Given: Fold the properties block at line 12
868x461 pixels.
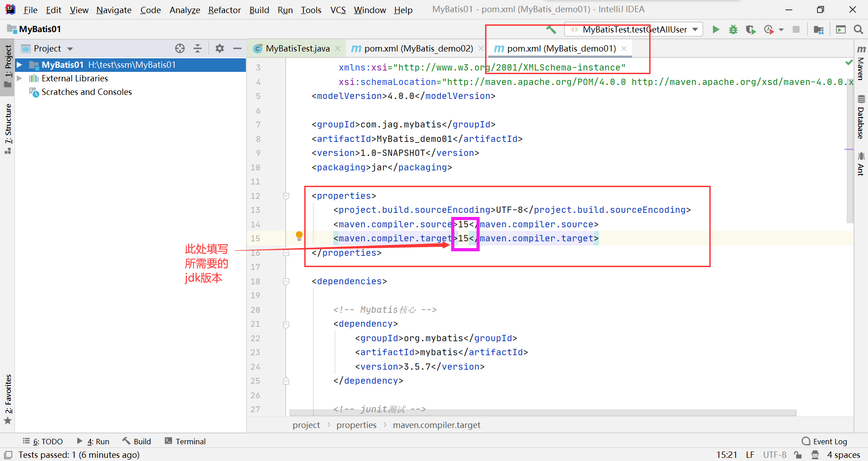Looking at the screenshot, I should pyautogui.click(x=286, y=196).
